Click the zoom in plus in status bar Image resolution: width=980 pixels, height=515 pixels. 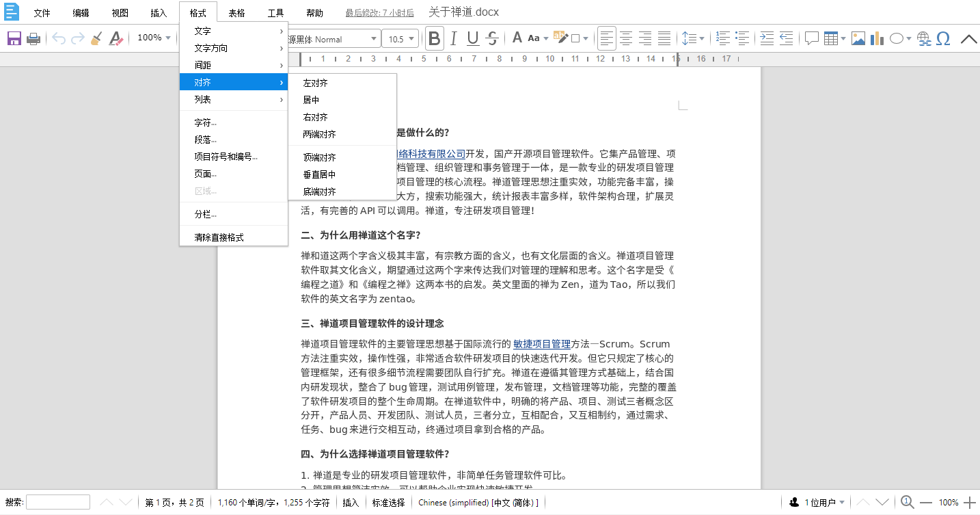pos(969,503)
